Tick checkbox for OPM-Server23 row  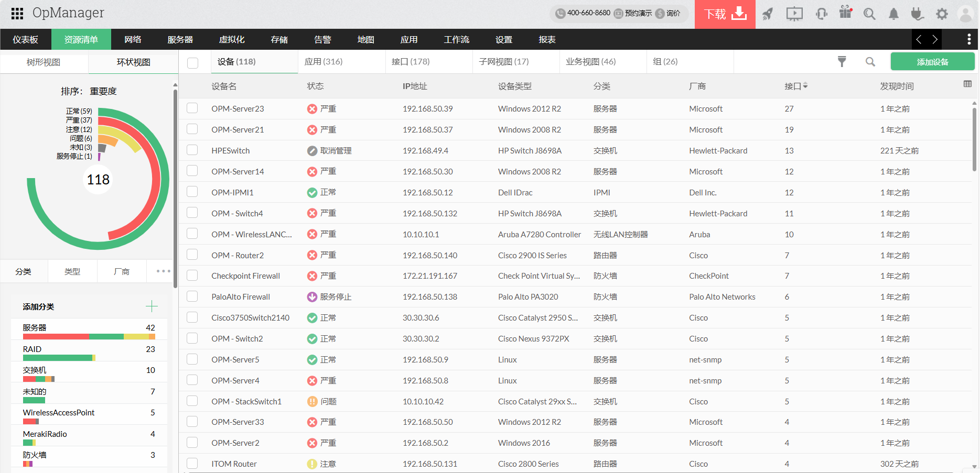pos(192,108)
